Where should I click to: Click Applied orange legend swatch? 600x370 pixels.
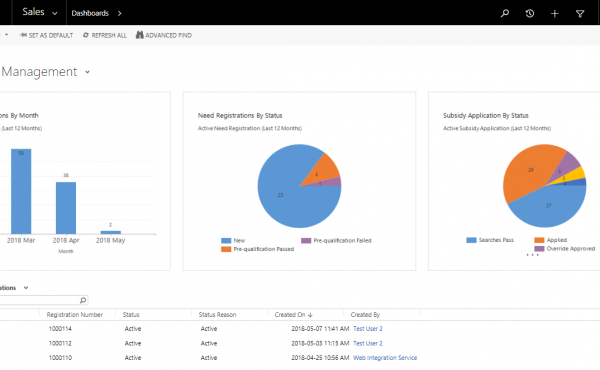tap(539, 240)
